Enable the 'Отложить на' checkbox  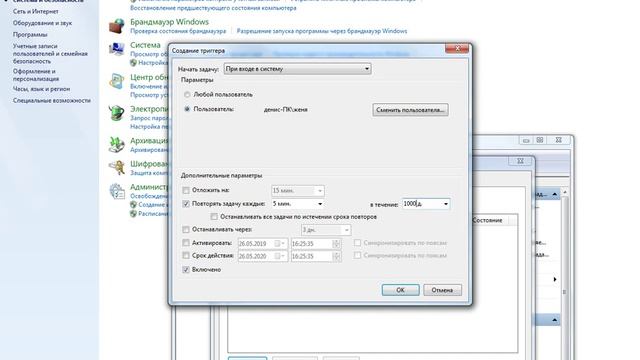point(186,190)
